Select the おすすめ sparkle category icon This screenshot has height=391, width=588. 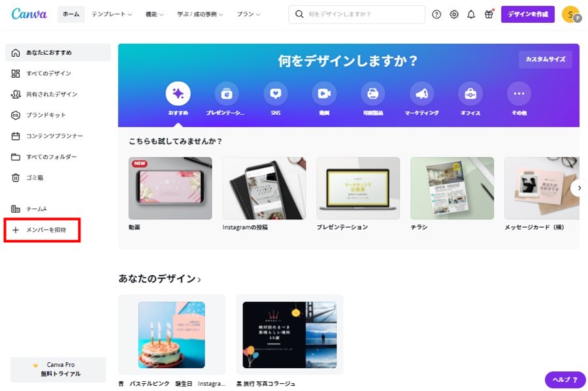(178, 93)
